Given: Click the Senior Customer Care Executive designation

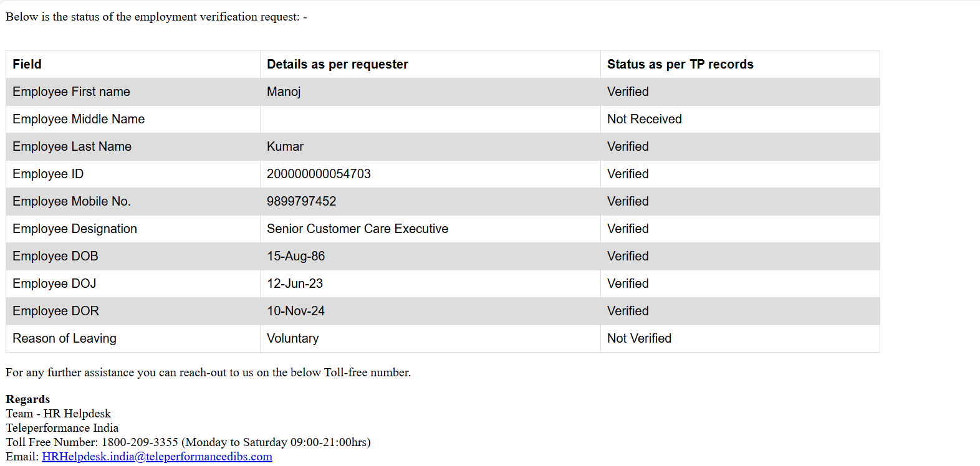Looking at the screenshot, I should 357,229.
